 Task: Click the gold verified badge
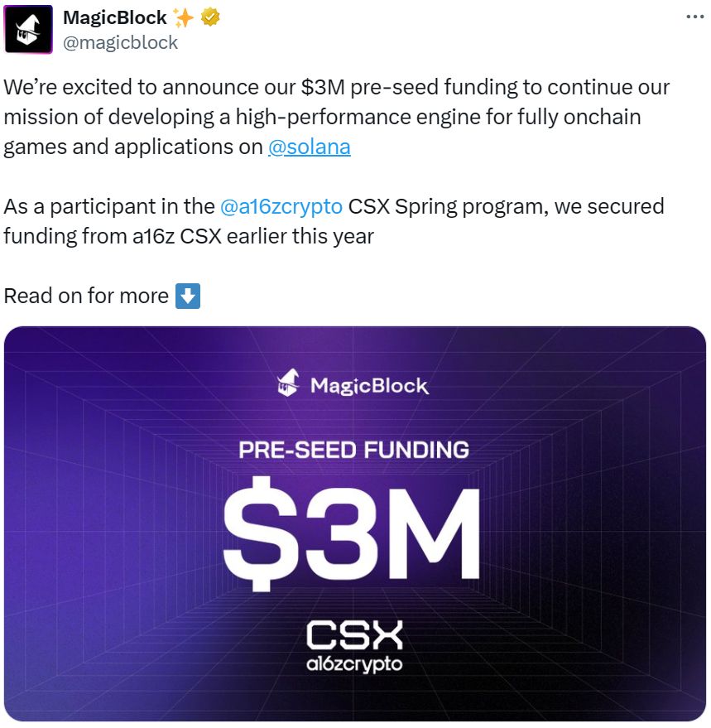[x=211, y=17]
